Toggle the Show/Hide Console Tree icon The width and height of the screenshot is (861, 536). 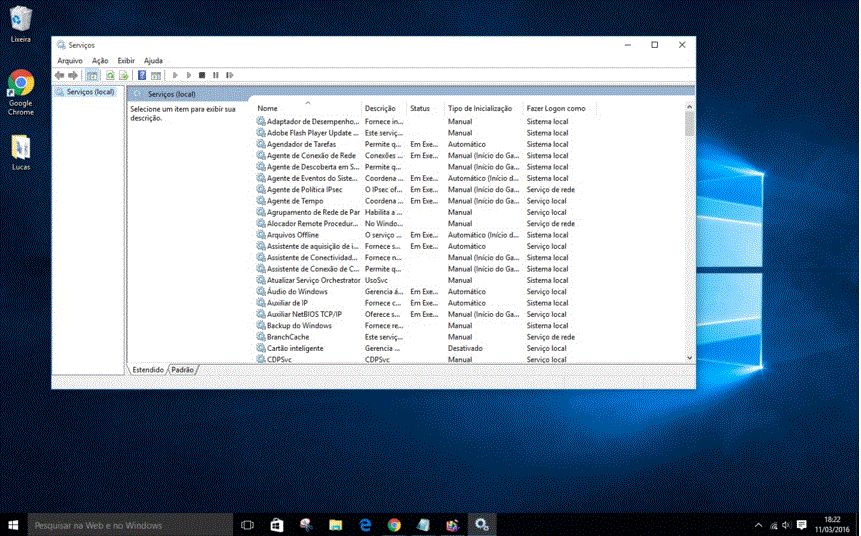92,75
